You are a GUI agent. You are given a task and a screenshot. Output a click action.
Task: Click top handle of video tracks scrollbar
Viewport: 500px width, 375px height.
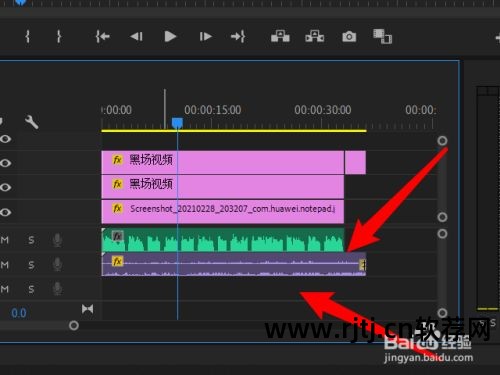442,141
